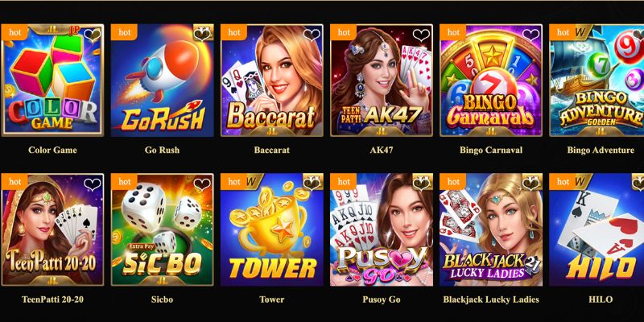The width and height of the screenshot is (644, 322).
Task: Open the Sic Bo dice game thumbnail
Action: pyautogui.click(x=163, y=229)
